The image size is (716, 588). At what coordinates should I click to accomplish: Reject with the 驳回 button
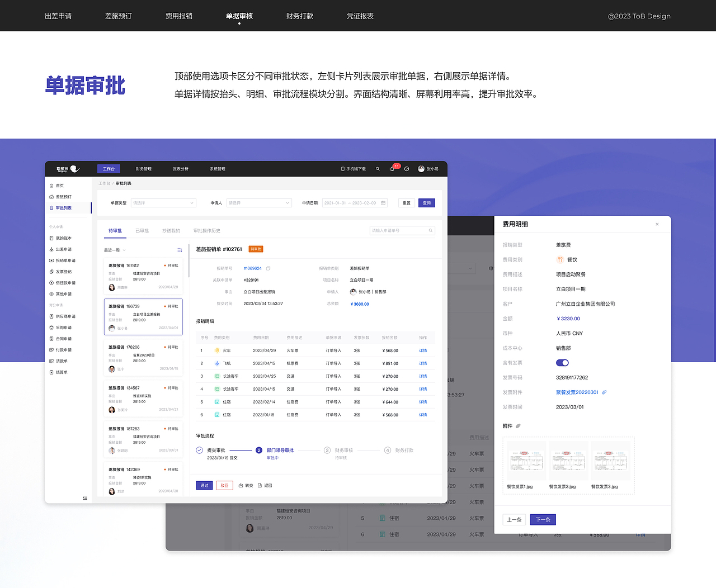(224, 486)
